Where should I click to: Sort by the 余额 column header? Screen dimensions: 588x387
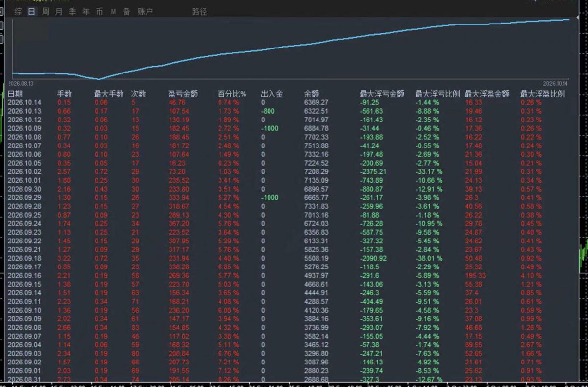pyautogui.click(x=312, y=94)
